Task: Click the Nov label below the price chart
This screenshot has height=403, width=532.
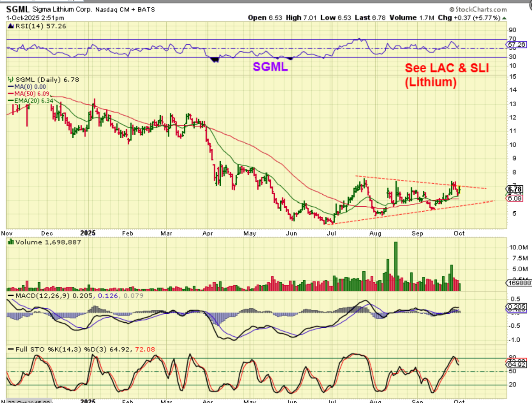Action: click(7, 233)
